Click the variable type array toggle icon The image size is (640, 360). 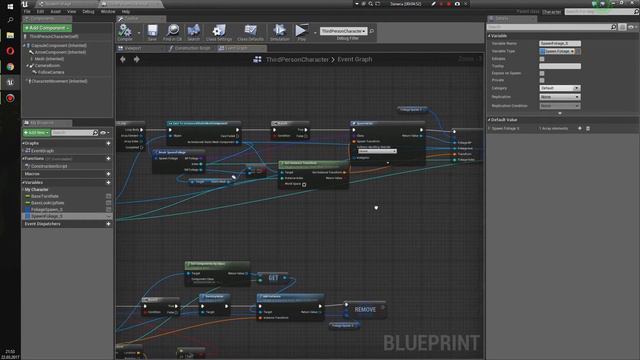pos(578,51)
